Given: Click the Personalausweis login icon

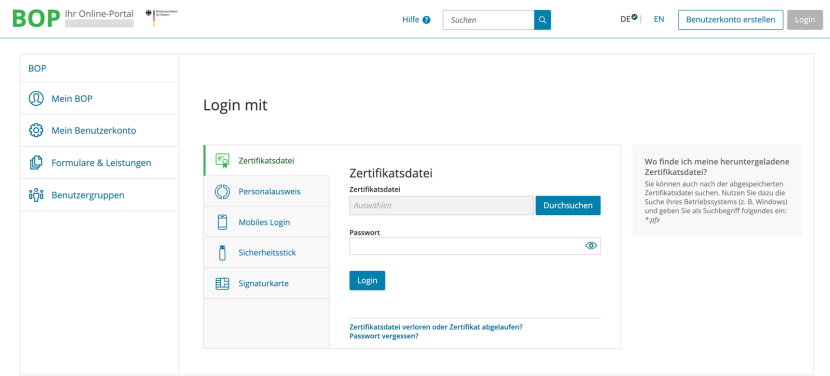Looking at the screenshot, I should tap(222, 191).
